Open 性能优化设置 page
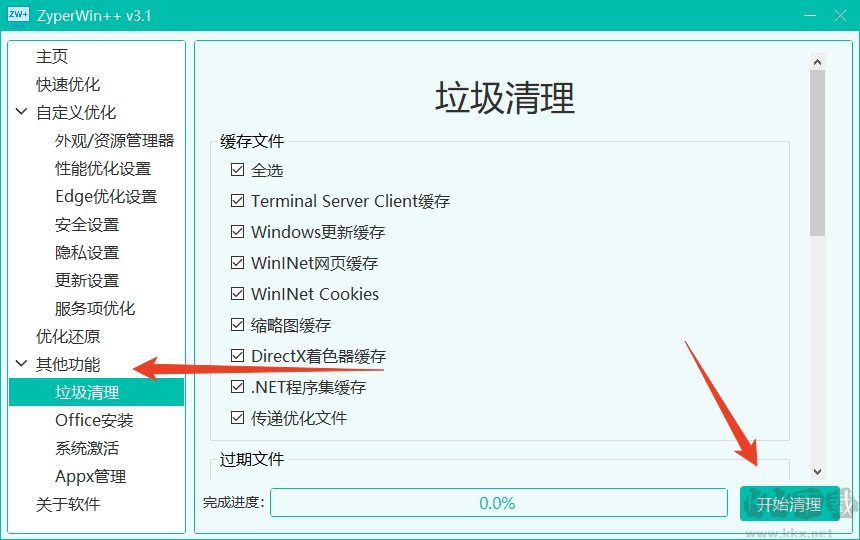This screenshot has height=540, width=860. pos(103,169)
